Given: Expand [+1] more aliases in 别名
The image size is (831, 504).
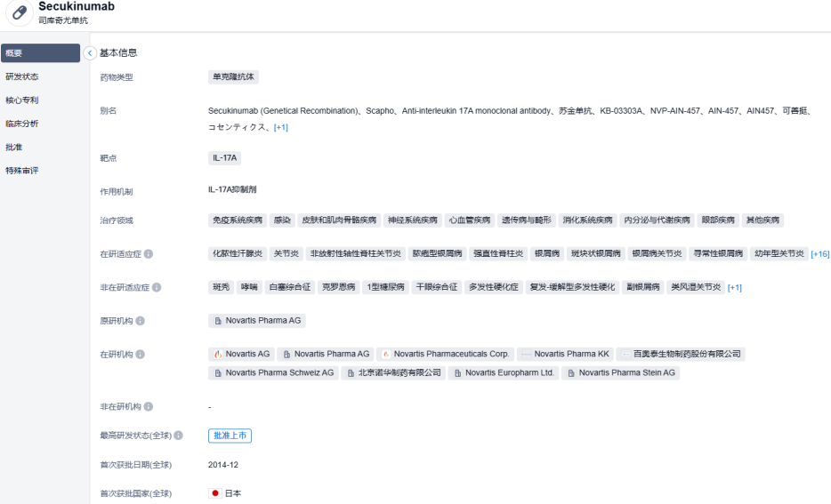Looking at the screenshot, I should click(280, 128).
